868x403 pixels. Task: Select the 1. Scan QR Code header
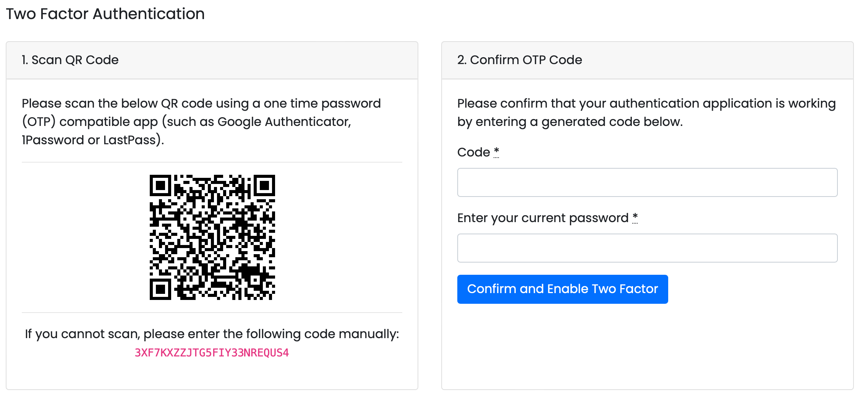tap(70, 60)
